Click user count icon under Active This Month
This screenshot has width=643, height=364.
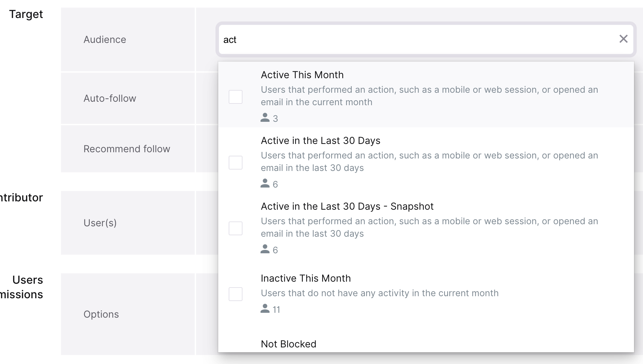[265, 118]
